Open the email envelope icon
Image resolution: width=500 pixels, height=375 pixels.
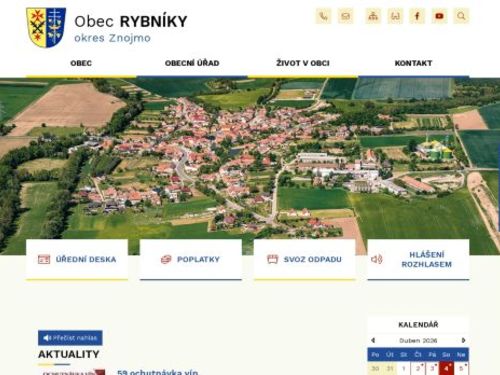point(346,16)
